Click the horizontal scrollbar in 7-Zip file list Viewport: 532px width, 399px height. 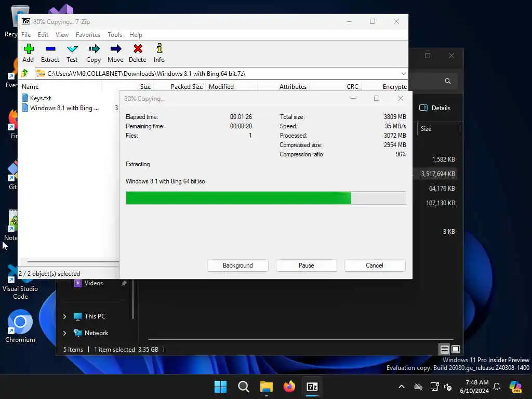[x=73, y=262]
